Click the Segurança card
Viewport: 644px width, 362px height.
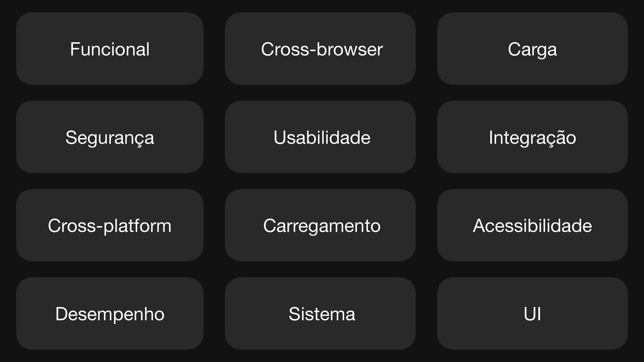(110, 137)
